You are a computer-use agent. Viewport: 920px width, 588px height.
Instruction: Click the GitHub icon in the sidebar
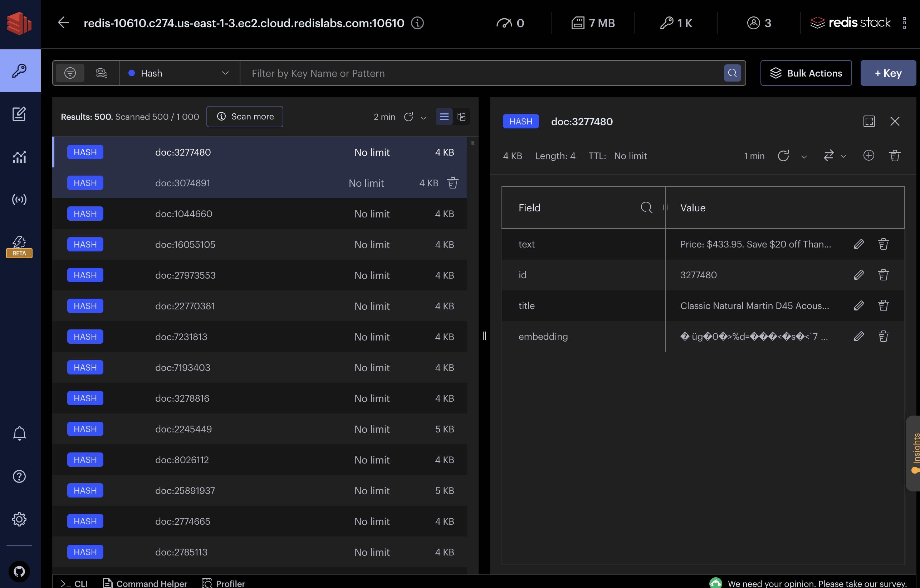coord(19,571)
